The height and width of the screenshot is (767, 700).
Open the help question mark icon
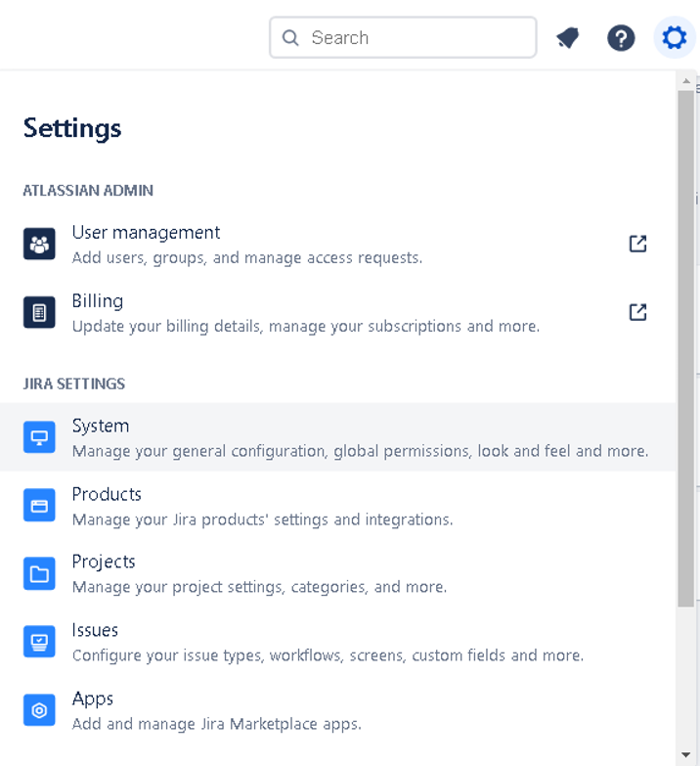[621, 37]
